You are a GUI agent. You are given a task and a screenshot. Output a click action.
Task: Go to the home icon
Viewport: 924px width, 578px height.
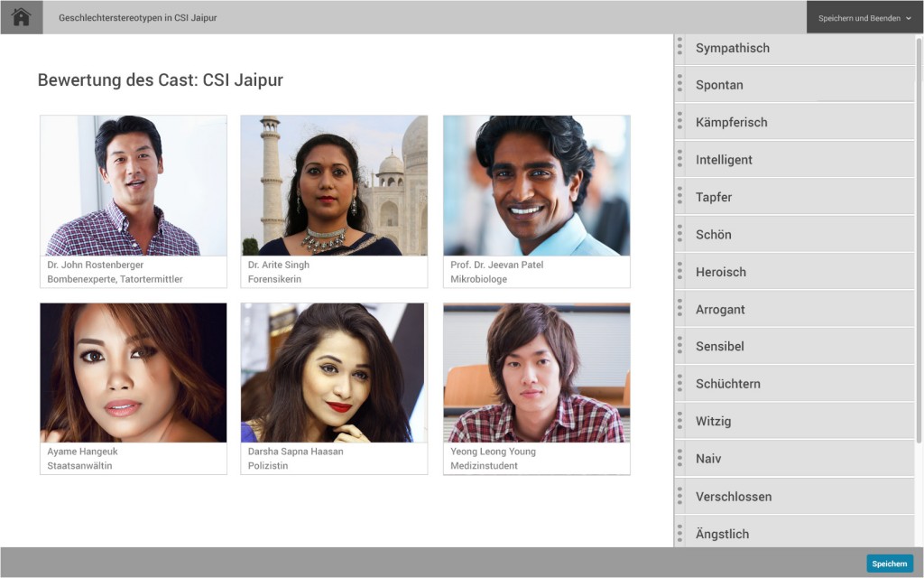22,17
